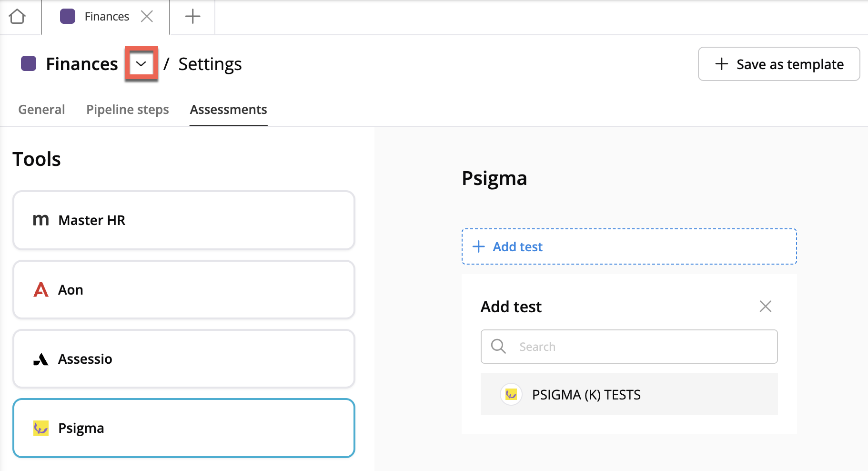Close the Finances tab
This screenshot has width=868, height=471.
pos(147,17)
